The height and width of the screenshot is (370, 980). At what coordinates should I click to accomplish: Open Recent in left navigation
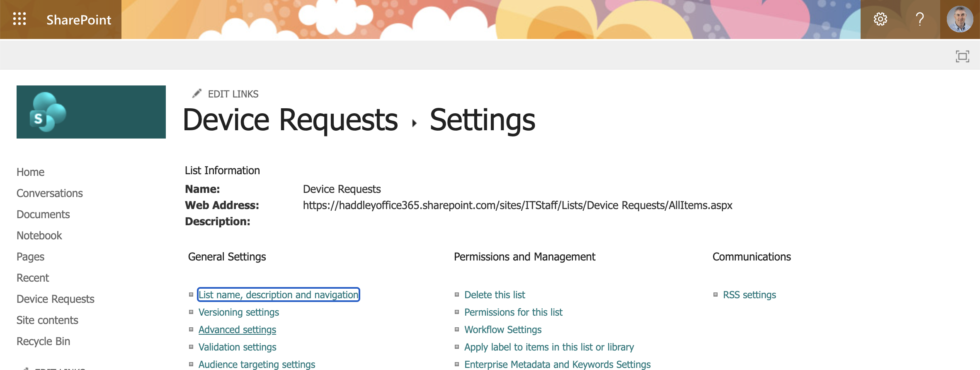coord(33,278)
